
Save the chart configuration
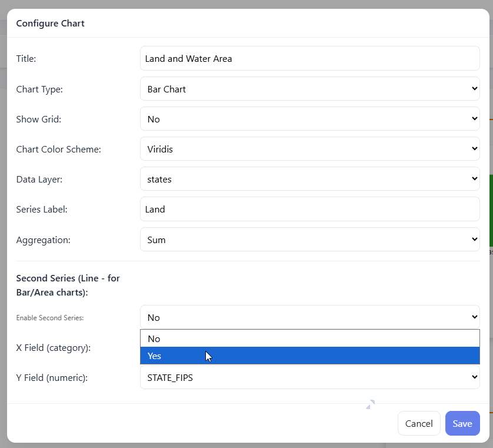click(462, 423)
